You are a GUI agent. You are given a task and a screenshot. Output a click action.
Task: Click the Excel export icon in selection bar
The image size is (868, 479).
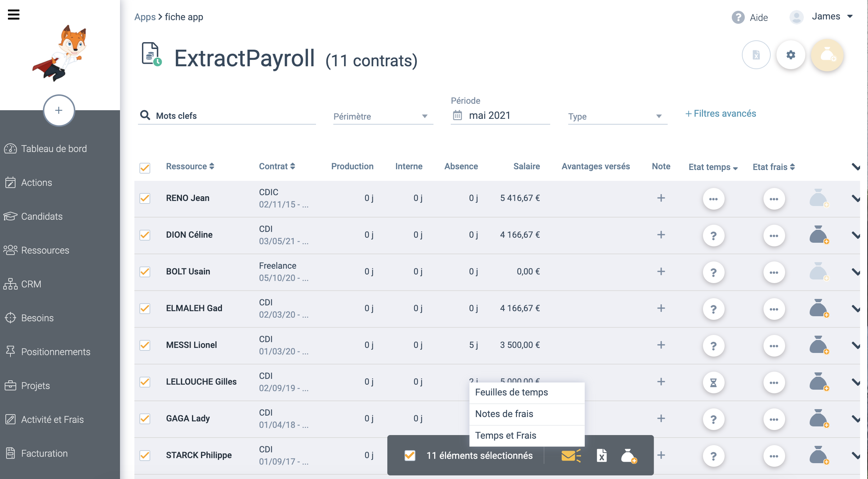pos(601,456)
